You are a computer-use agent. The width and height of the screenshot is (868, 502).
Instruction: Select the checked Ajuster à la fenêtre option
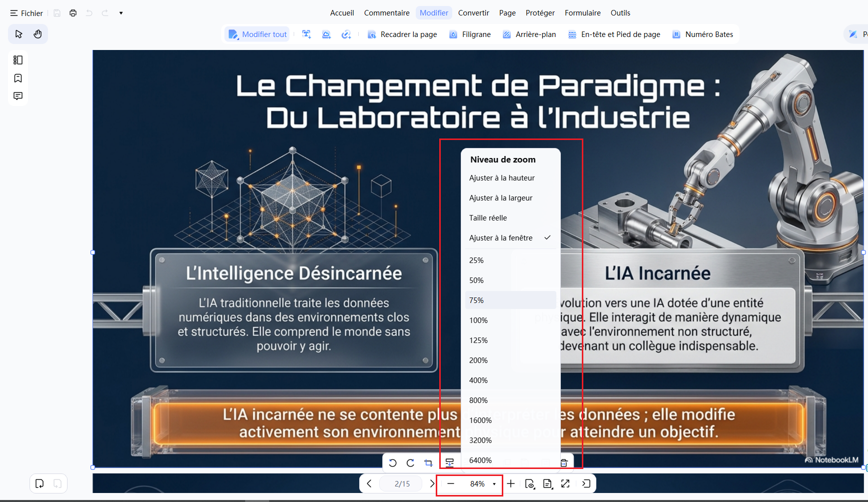point(510,238)
